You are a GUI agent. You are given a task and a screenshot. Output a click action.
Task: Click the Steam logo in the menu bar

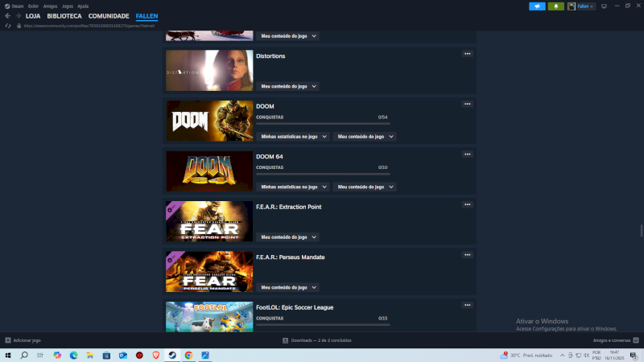click(x=7, y=6)
